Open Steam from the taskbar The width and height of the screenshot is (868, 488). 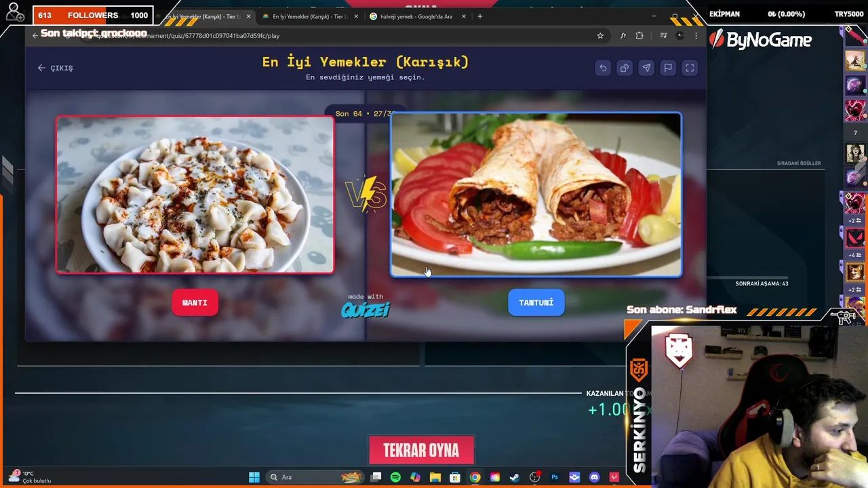pos(515,477)
